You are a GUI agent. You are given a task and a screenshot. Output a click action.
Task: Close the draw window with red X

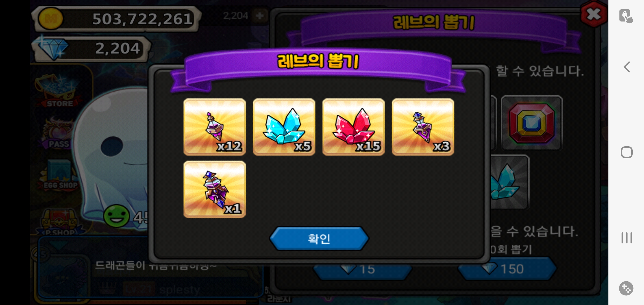(x=593, y=14)
